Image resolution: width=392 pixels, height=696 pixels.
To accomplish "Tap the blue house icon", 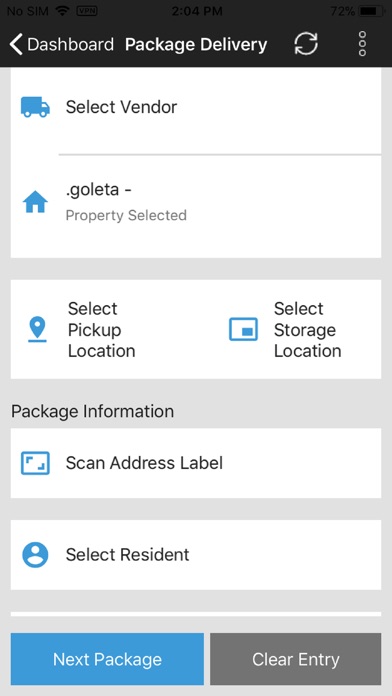I will [35, 202].
